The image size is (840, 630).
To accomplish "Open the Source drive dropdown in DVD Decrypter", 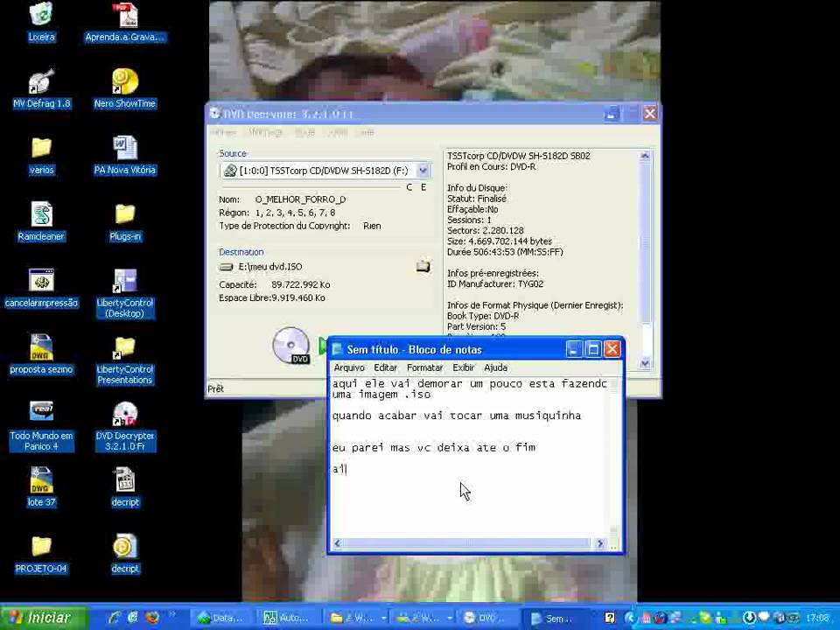I will [423, 171].
